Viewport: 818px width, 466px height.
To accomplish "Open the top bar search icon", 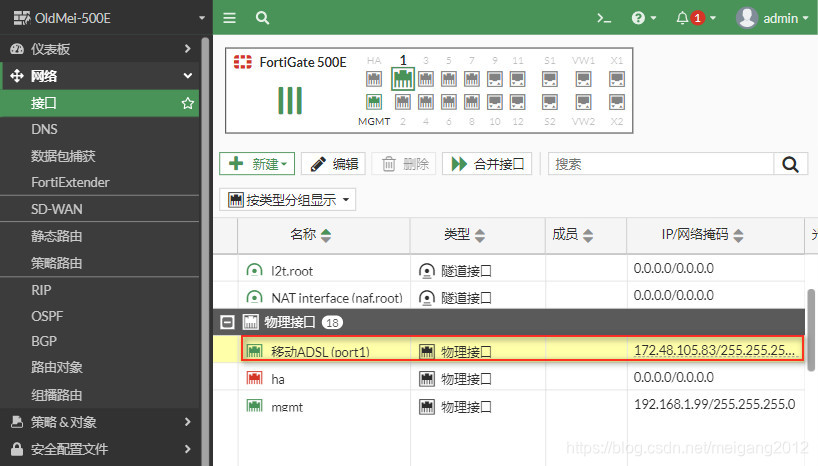I will pos(262,18).
